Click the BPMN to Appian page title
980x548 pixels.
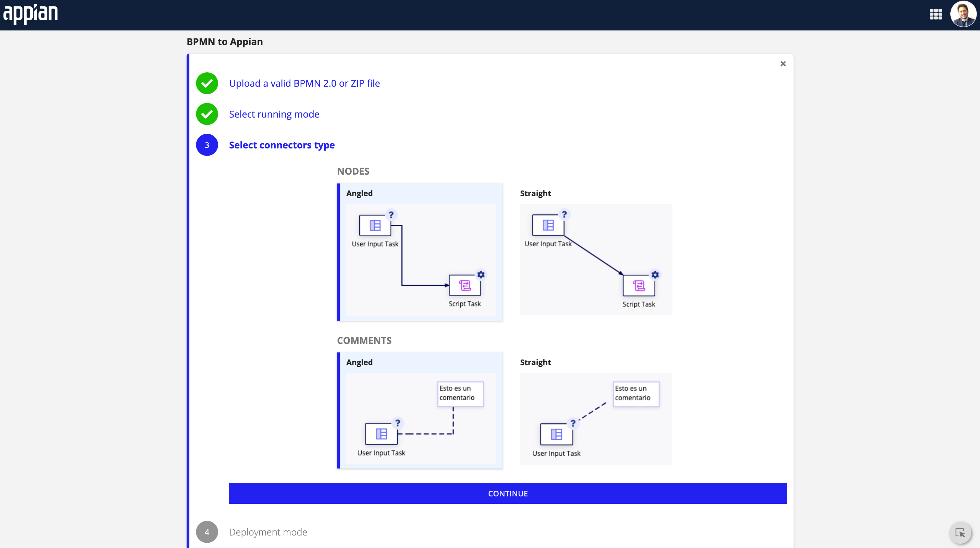[225, 41]
